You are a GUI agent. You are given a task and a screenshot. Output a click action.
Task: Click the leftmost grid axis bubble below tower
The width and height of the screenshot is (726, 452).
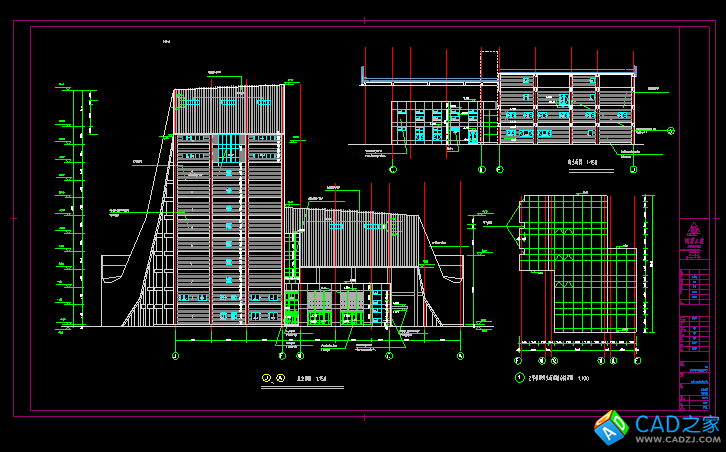(x=176, y=356)
